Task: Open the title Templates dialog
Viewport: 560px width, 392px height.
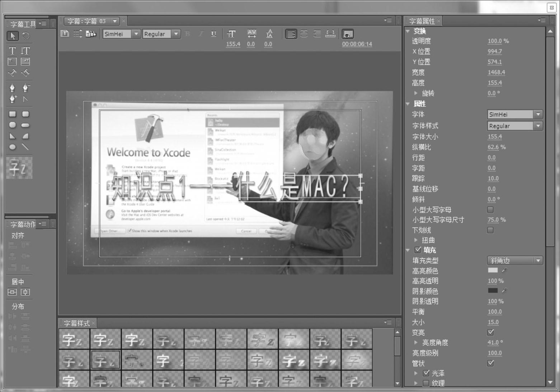Action: click(x=91, y=34)
